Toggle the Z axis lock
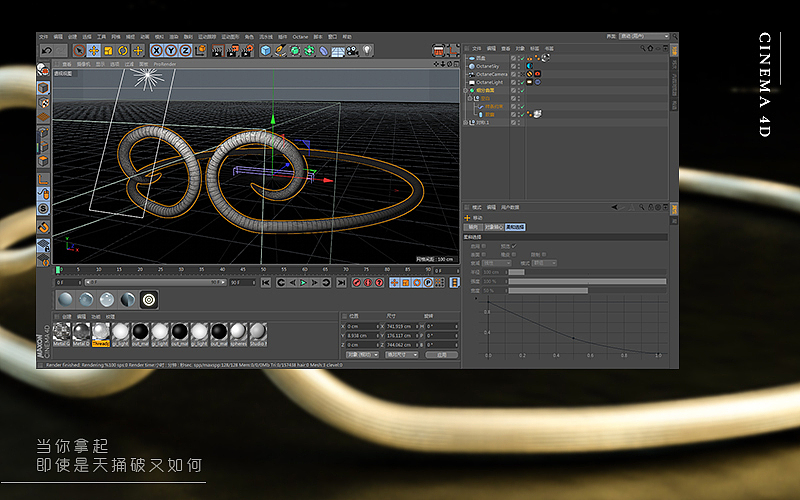The width and height of the screenshot is (800, 500). [185, 51]
